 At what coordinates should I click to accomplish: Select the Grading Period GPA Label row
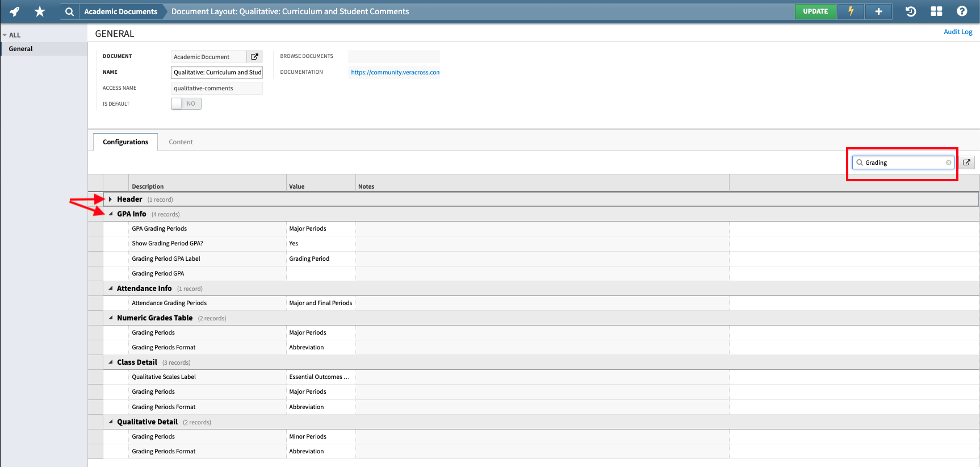click(x=534, y=258)
